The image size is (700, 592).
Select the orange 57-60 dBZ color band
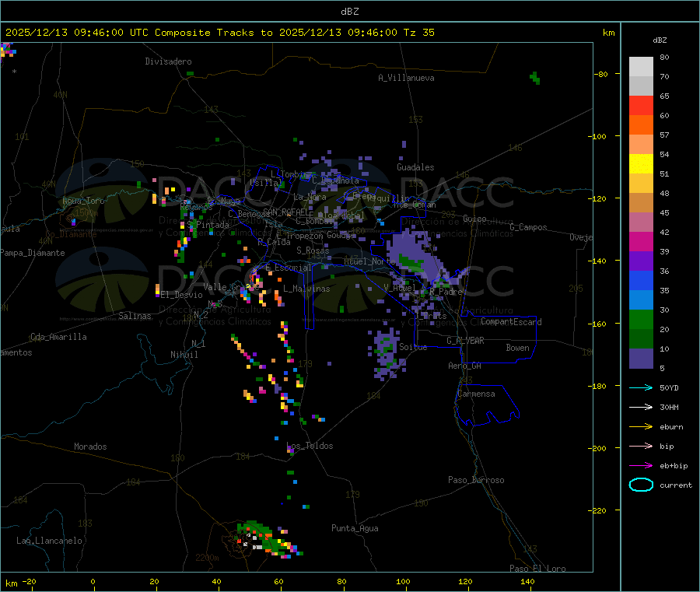point(641,125)
